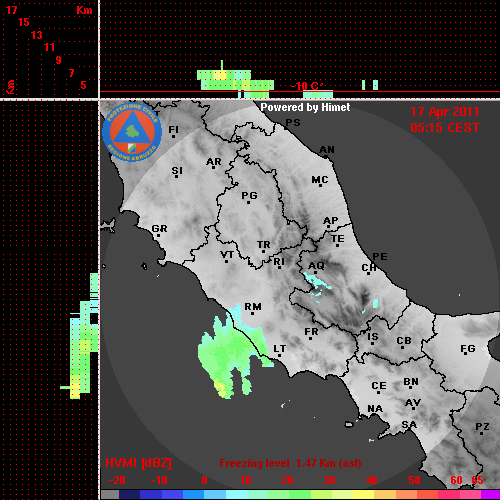Click the FG city marker
This screenshot has width=500, height=500.
coord(466,354)
